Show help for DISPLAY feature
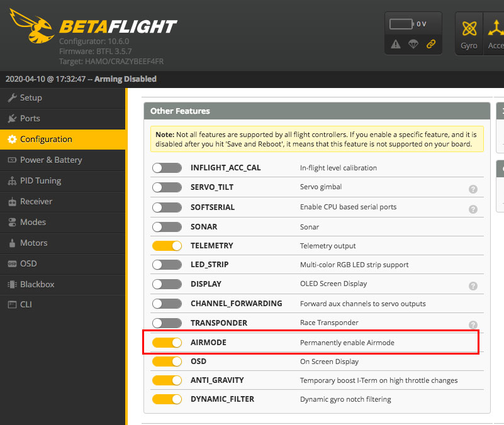504x425 pixels. click(x=473, y=285)
